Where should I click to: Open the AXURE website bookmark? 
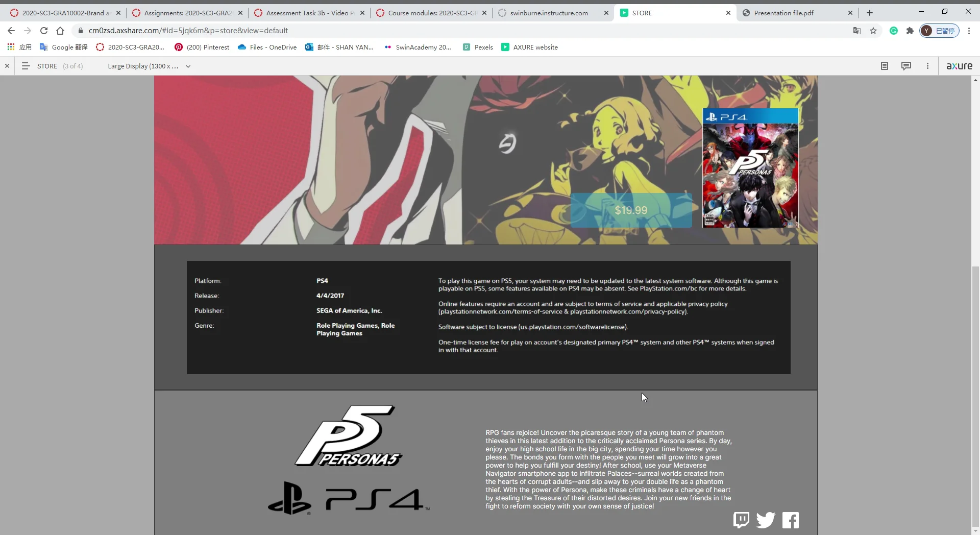tap(530, 47)
